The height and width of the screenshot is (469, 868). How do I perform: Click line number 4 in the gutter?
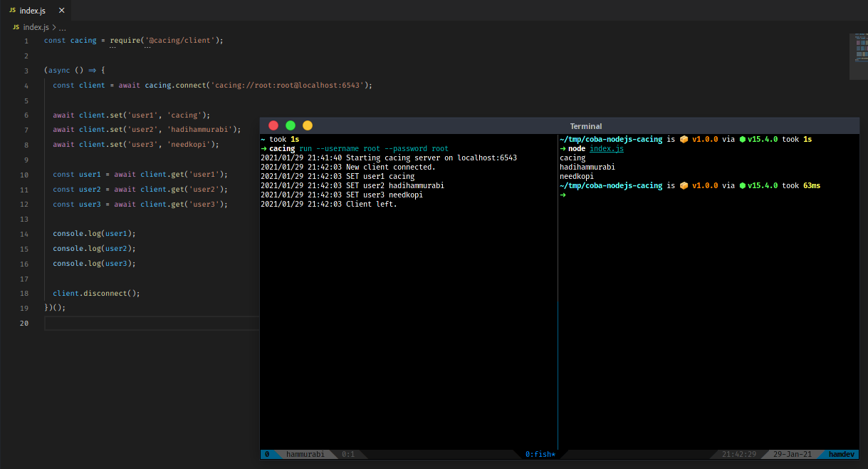pos(26,86)
